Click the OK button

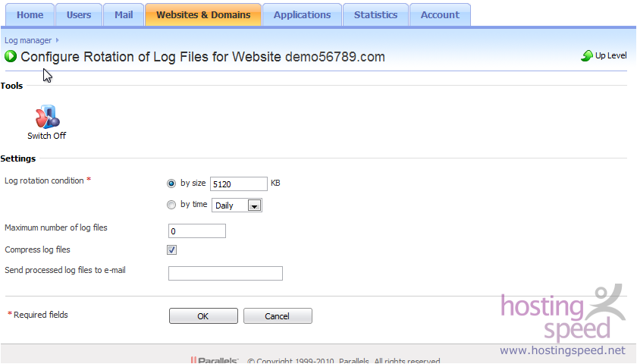point(203,316)
